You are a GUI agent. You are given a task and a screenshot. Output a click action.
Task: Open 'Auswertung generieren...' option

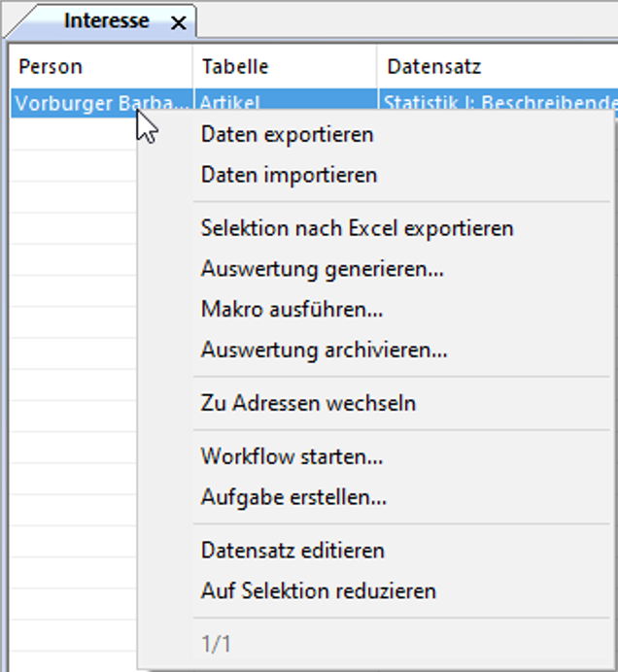322,270
